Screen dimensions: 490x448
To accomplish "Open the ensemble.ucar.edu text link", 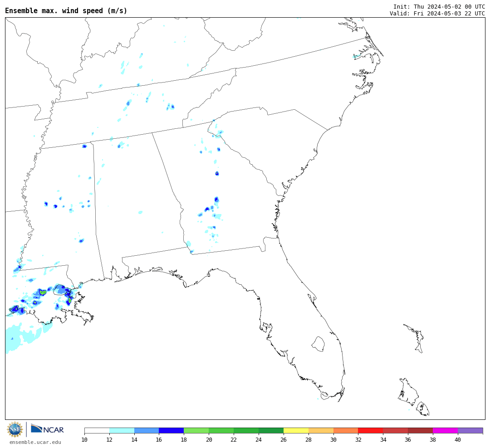I will 35,442.
